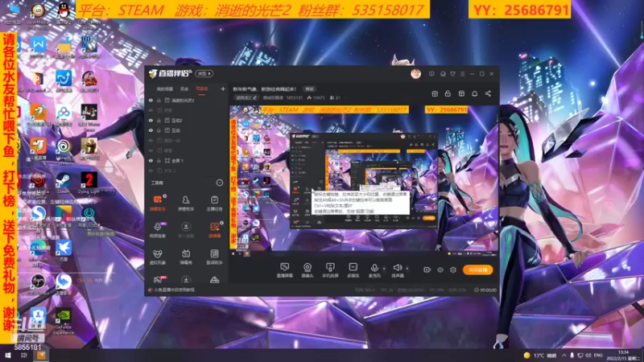Add new scene with plus button
The width and height of the screenshot is (644, 362).
pyautogui.click(x=223, y=88)
